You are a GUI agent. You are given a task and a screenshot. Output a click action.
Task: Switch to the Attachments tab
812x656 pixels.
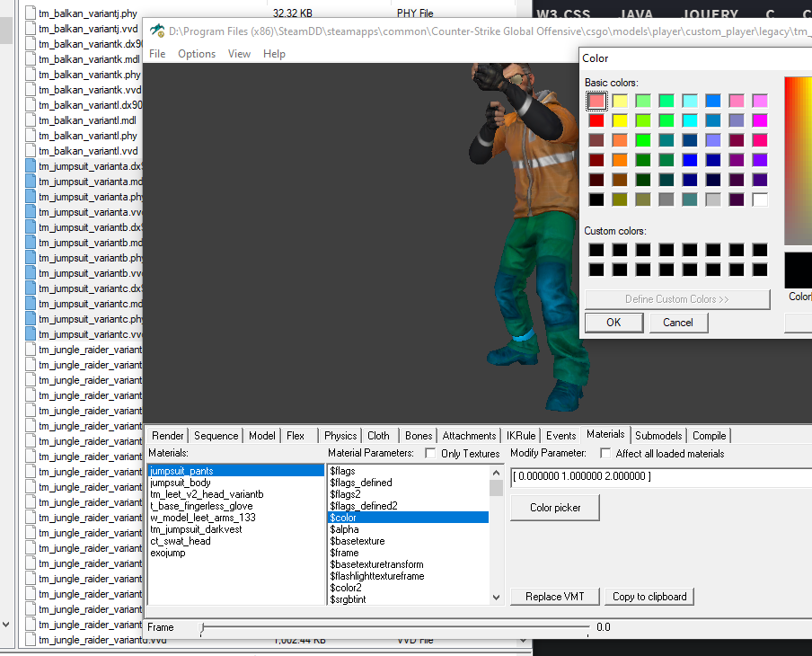point(469,436)
